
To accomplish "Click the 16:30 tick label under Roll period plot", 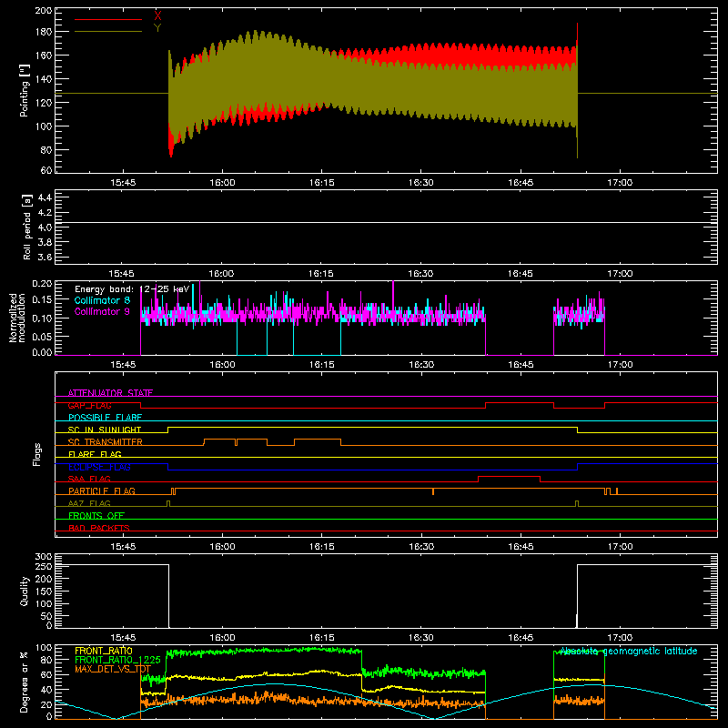I will point(420,274).
